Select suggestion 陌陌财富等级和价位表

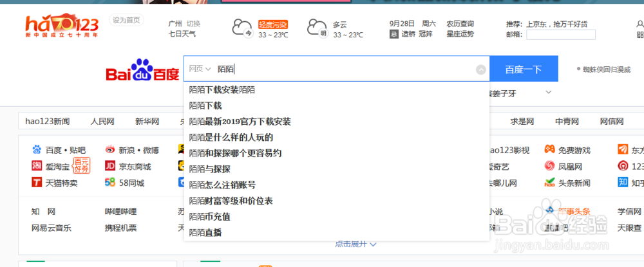[x=336, y=201]
